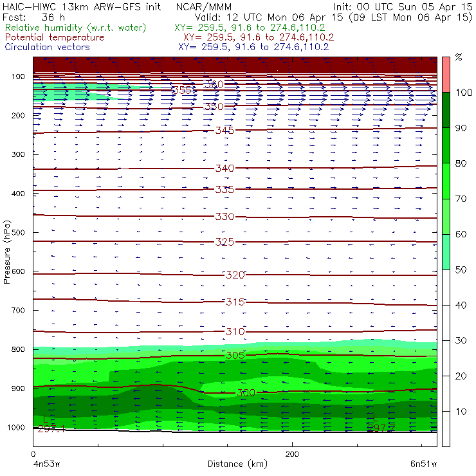Click the colorbar value 50 label

461,270
